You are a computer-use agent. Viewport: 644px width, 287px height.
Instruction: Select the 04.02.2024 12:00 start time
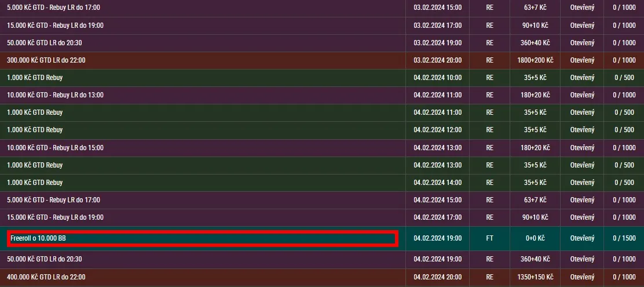437,130
